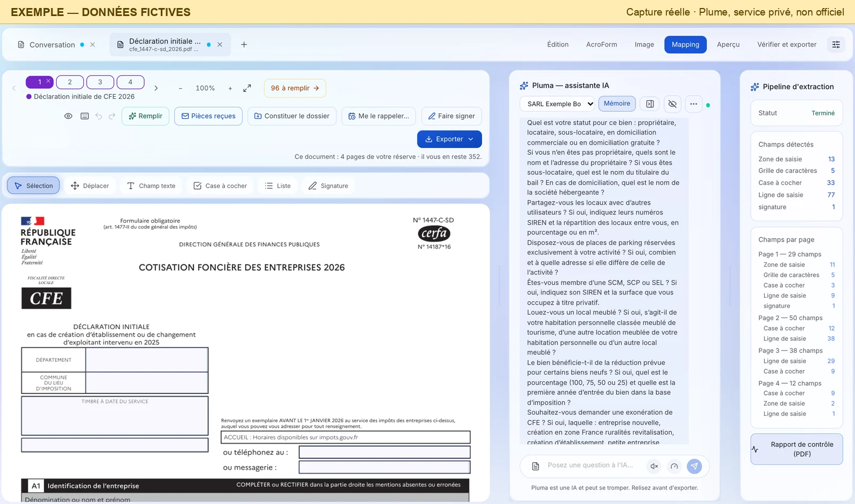
Task: Click the redo arrow icon
Action: 112,116
